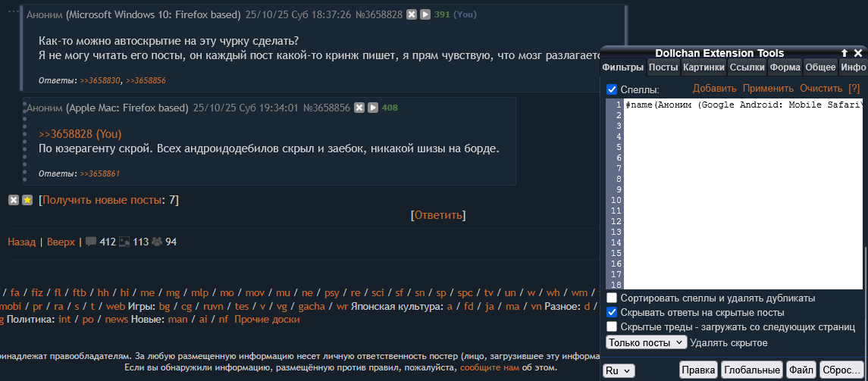Switch to the Ссылки tab
The image size is (868, 381).
(x=747, y=67)
